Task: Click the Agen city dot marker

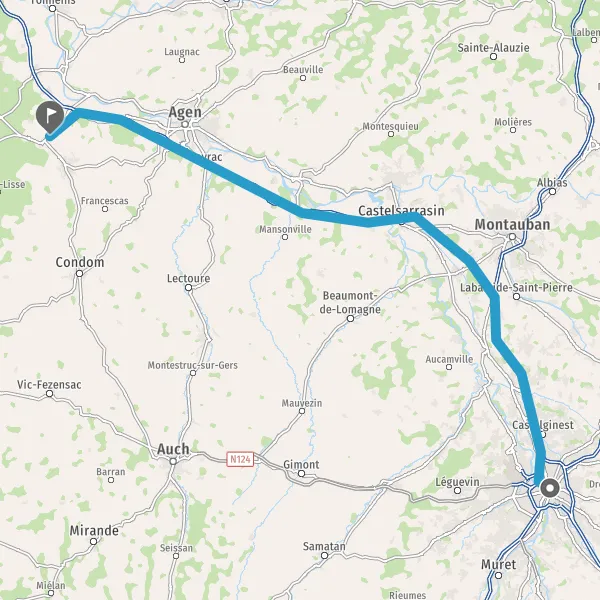Action: click(185, 124)
